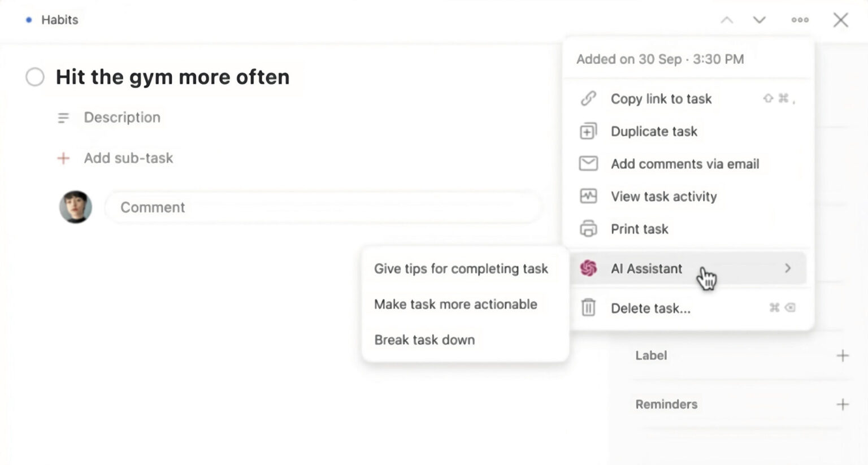Click Add sub-task
Screen dimensions: 868x465
tap(128, 158)
